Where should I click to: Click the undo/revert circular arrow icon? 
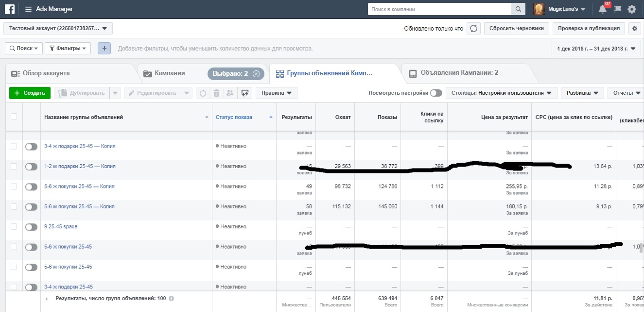(203, 93)
